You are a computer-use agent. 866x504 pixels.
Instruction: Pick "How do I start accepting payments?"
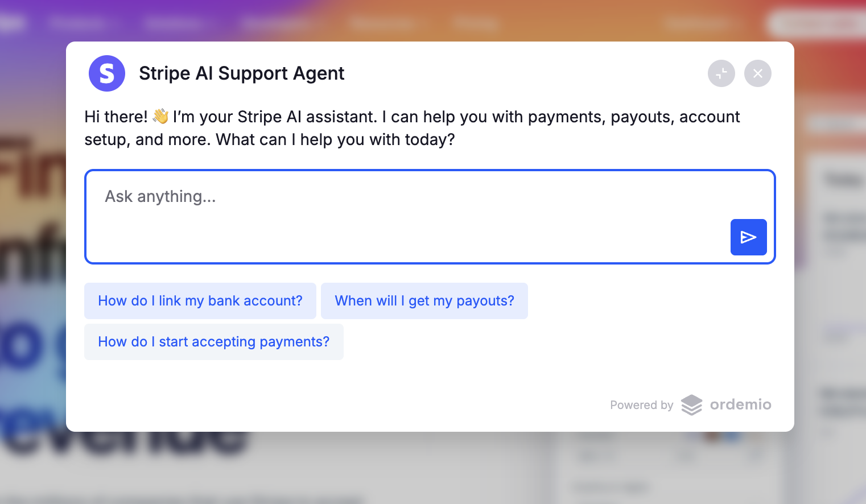tap(214, 342)
